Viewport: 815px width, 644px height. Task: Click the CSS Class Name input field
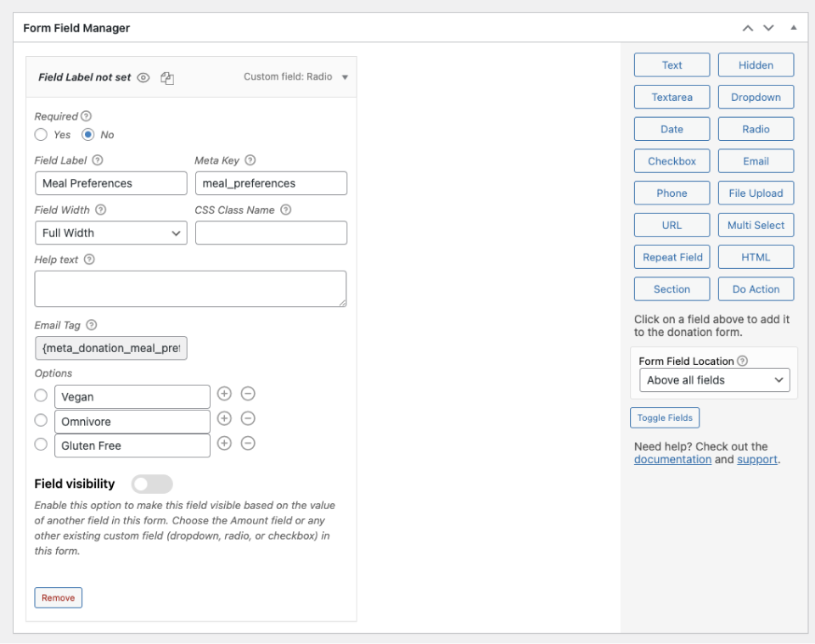click(x=270, y=232)
